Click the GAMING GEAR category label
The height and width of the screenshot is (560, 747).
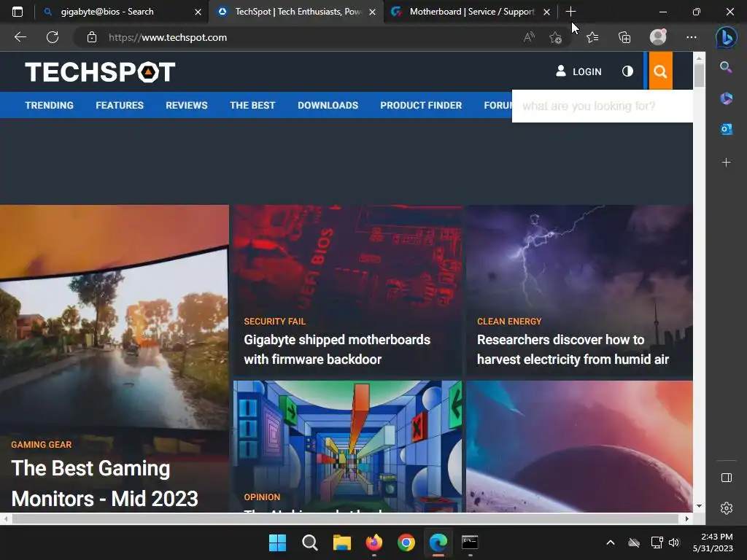(42, 445)
